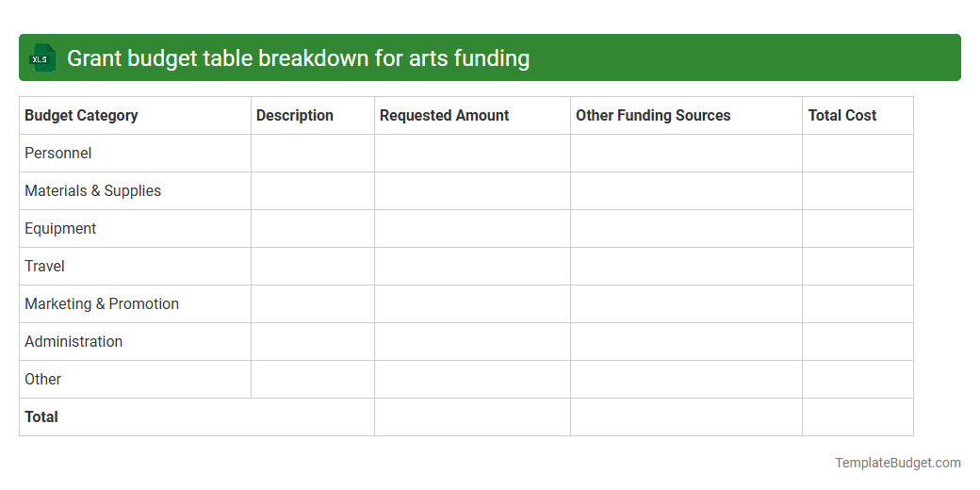Select the 'Materials & Supplies' row label
The height and width of the screenshot is (490, 980).
tap(92, 190)
